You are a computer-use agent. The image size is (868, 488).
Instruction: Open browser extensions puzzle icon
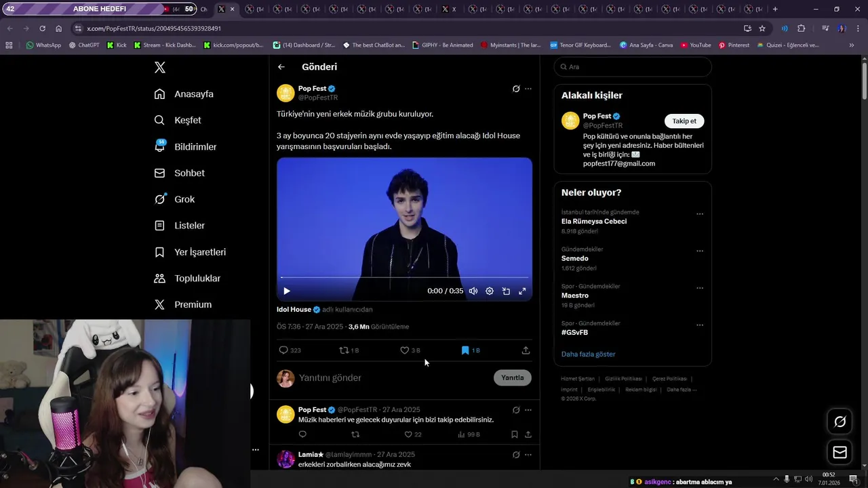[802, 28]
